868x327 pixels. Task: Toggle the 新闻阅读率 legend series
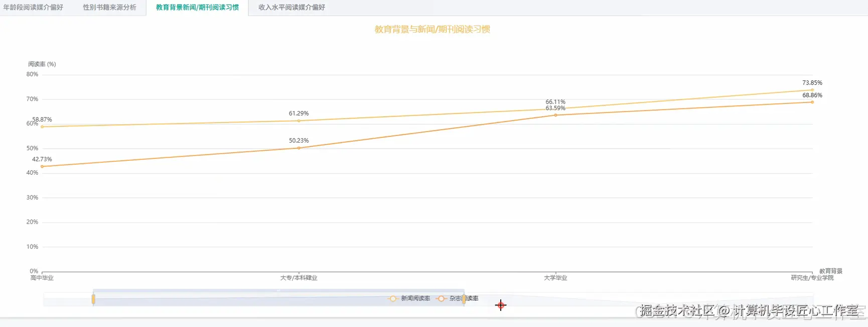[x=409, y=298]
